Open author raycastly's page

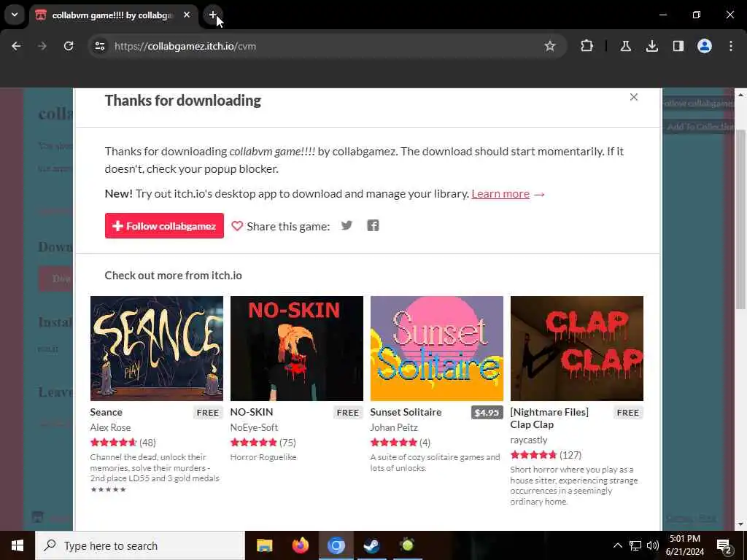529,440
